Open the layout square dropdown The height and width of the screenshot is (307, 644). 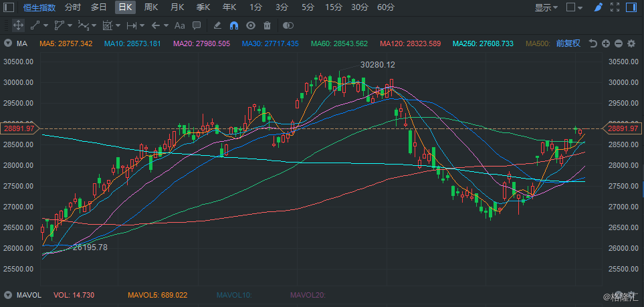574,7
